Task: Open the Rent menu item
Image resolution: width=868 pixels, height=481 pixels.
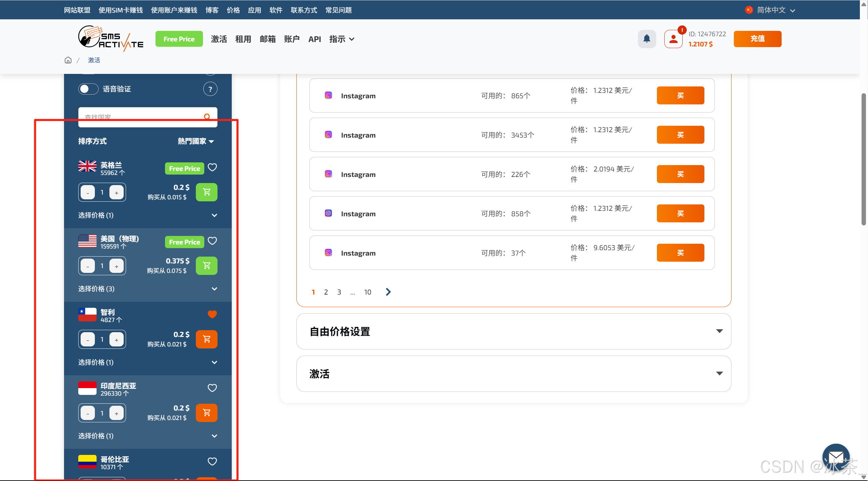Action: [x=243, y=39]
